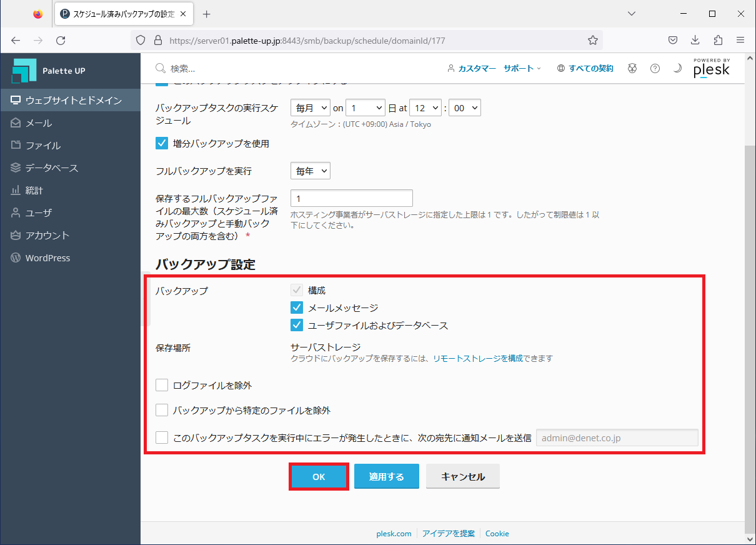Screen dimensions: 756x545
Task: Reload the current page
Action: (61, 40)
